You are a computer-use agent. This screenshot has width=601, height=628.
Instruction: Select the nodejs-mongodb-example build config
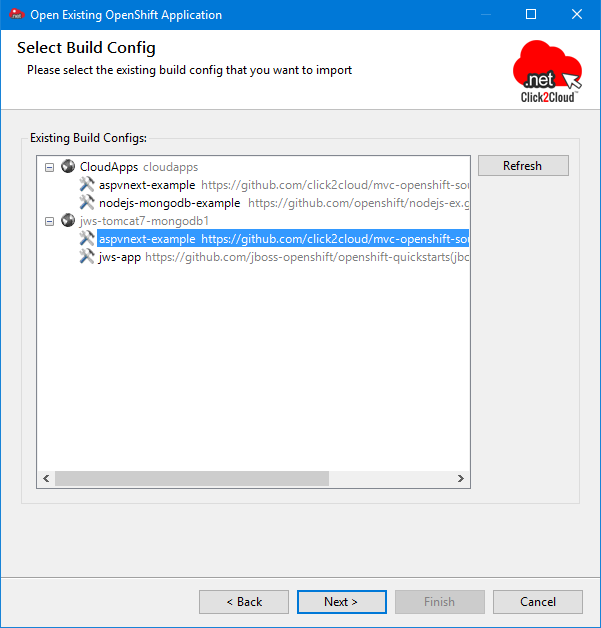click(x=169, y=202)
